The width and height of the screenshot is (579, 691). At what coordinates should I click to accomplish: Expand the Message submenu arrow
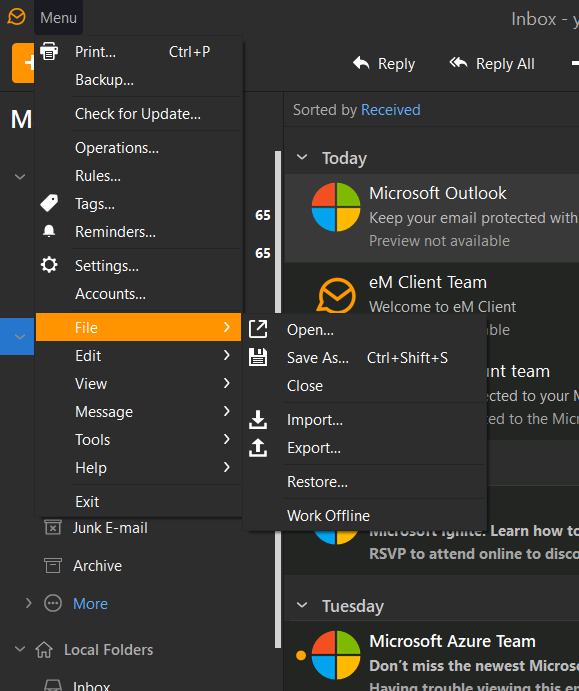point(226,411)
